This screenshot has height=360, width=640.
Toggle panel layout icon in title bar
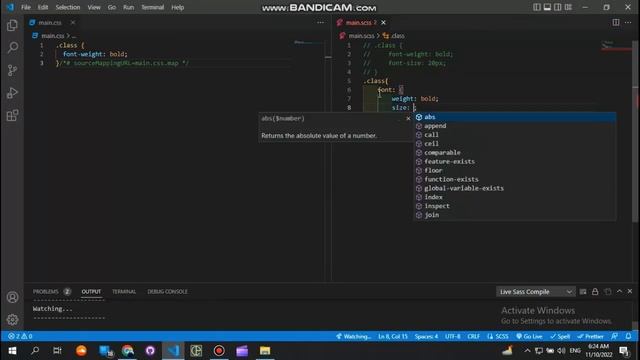547,7
